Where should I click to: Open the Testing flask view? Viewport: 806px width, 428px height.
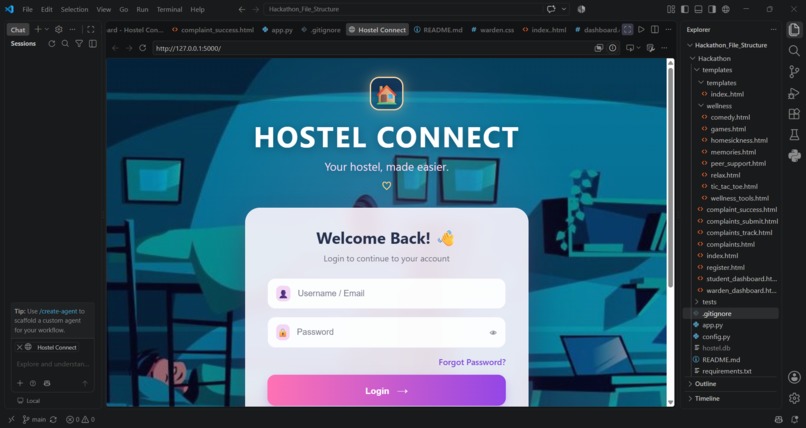794,135
